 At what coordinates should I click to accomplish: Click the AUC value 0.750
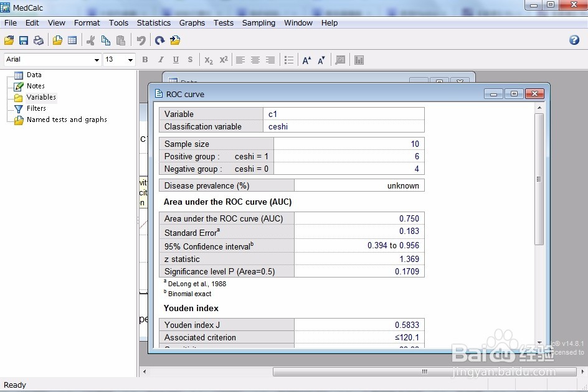click(409, 218)
